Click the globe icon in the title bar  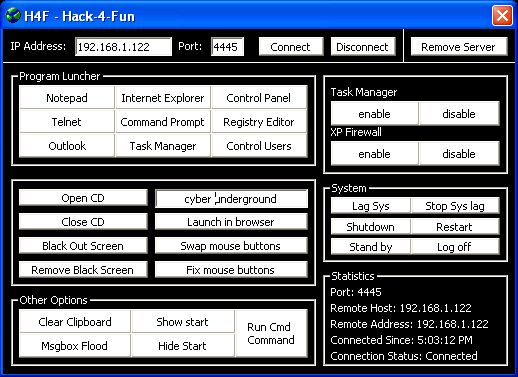[13, 16]
